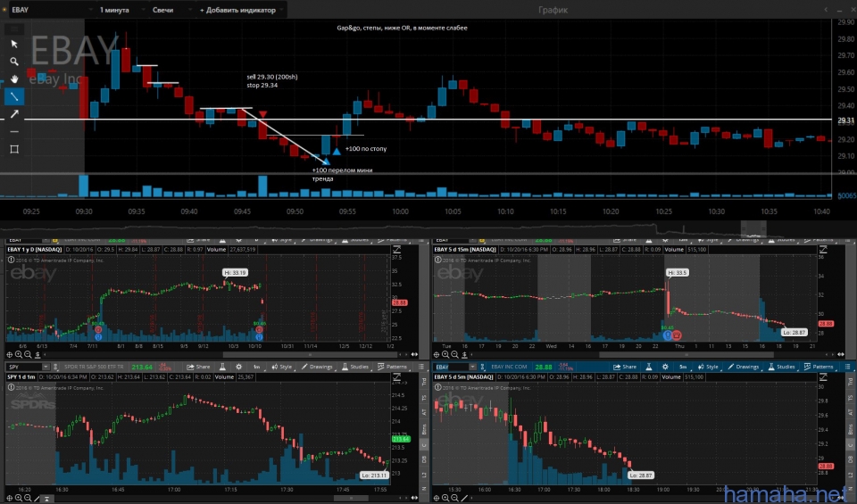Image resolution: width=857 pixels, height=504 pixels.
Task: Select the horizontal line drawing tool
Action: point(14,132)
